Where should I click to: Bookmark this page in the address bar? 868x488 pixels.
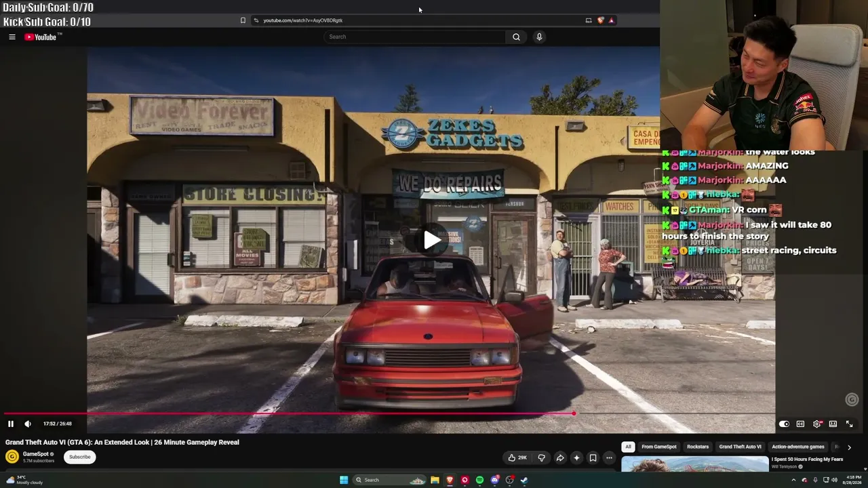click(x=243, y=20)
